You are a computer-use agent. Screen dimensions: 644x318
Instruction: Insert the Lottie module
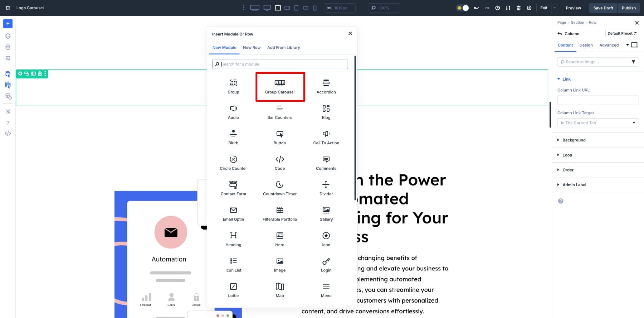[x=233, y=290]
